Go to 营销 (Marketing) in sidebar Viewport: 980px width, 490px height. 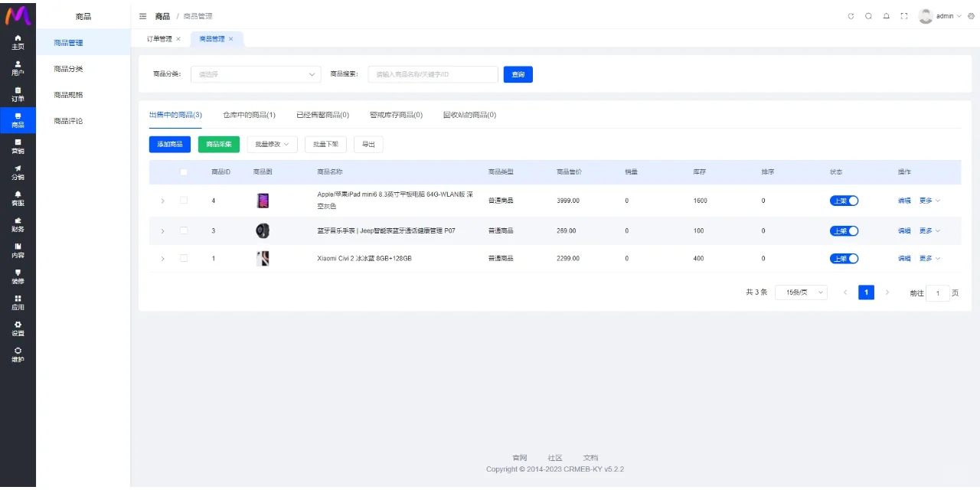(x=18, y=146)
